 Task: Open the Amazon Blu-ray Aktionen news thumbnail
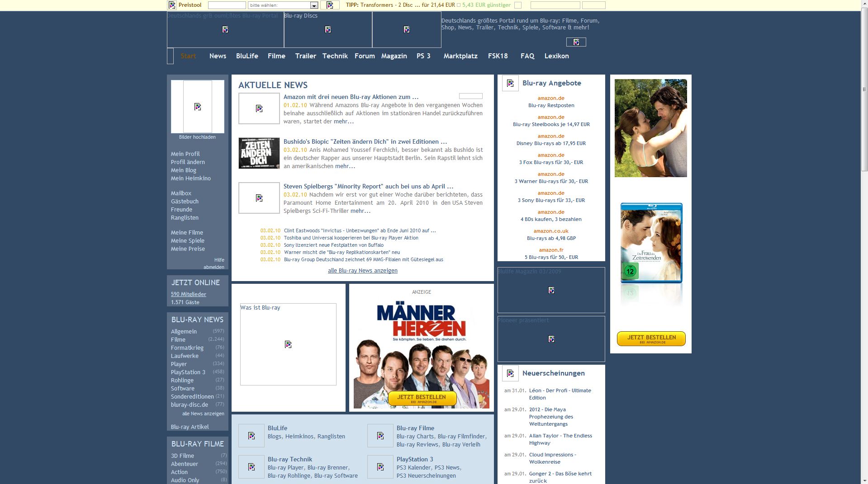coord(259,108)
